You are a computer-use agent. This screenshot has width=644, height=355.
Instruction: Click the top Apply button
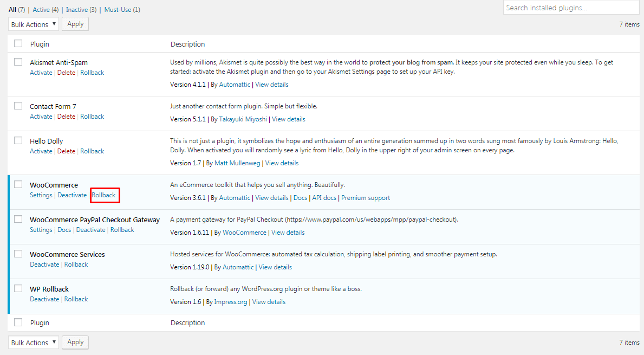pos(75,24)
